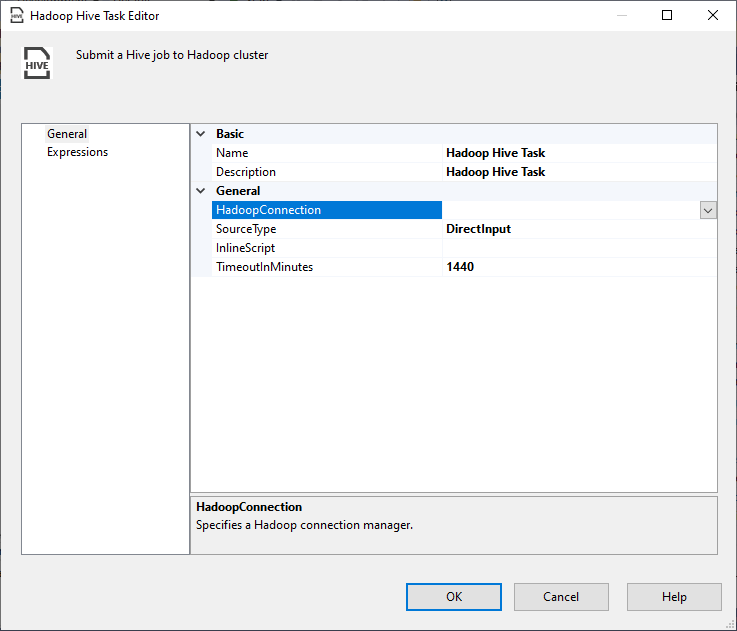Close the Hadoop Hive Task Editor window
This screenshot has height=631, width=737.
[x=713, y=16]
